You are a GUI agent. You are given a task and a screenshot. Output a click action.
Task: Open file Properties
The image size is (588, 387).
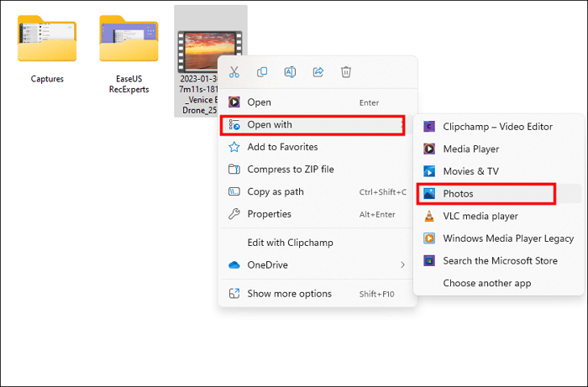click(318, 214)
